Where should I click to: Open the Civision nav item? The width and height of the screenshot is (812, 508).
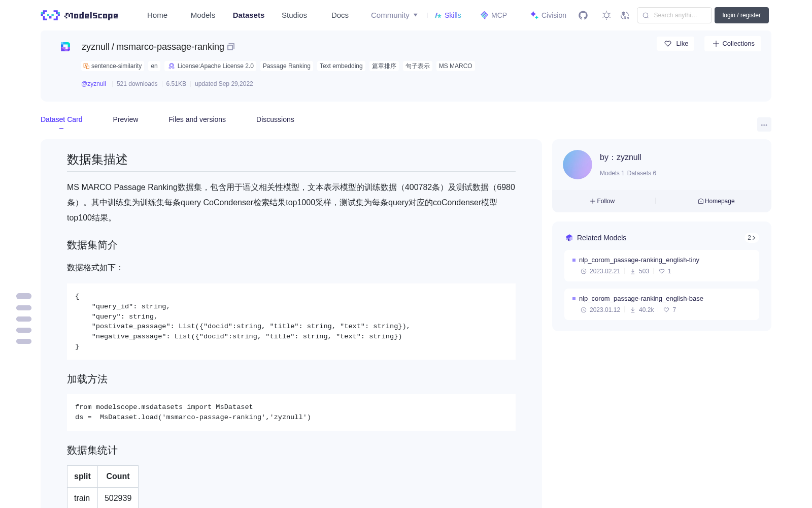[548, 15]
